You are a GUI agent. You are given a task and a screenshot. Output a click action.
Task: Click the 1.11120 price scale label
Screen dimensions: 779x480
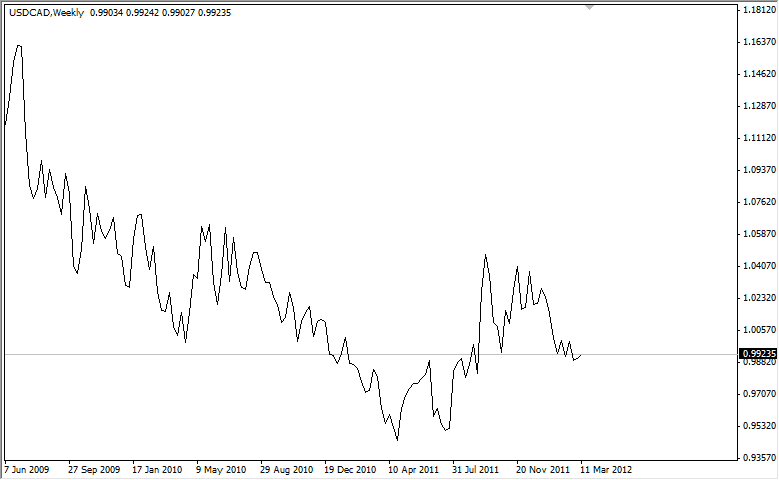click(x=759, y=138)
